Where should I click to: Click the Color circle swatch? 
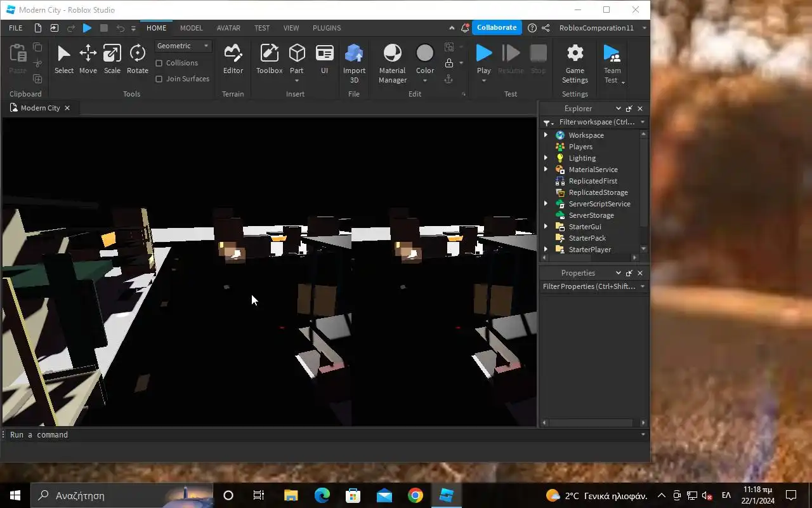point(424,53)
